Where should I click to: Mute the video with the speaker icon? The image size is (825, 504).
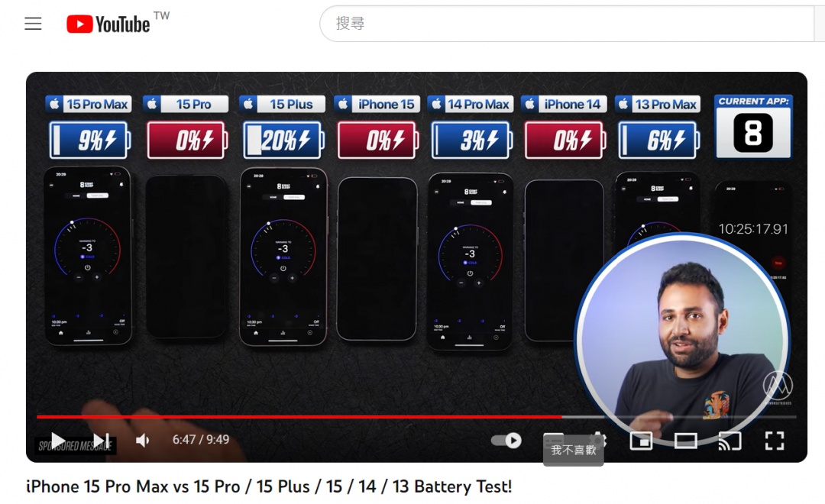(x=143, y=441)
